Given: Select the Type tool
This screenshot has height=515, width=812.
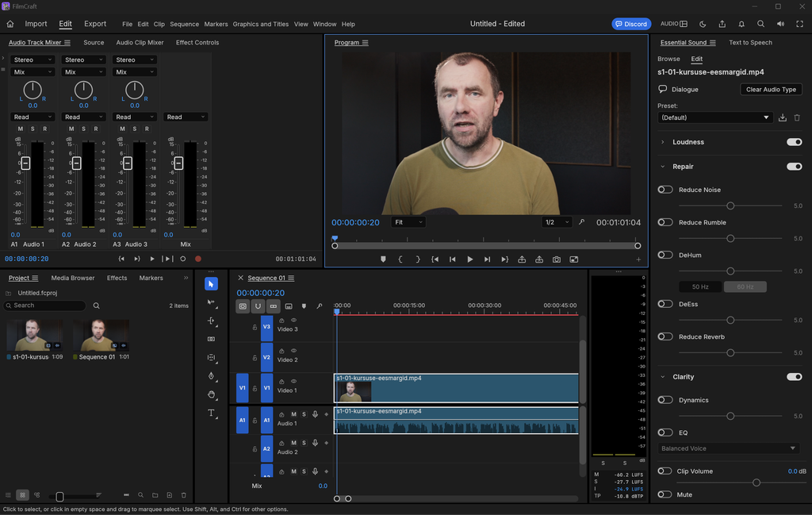Looking at the screenshot, I should point(211,413).
